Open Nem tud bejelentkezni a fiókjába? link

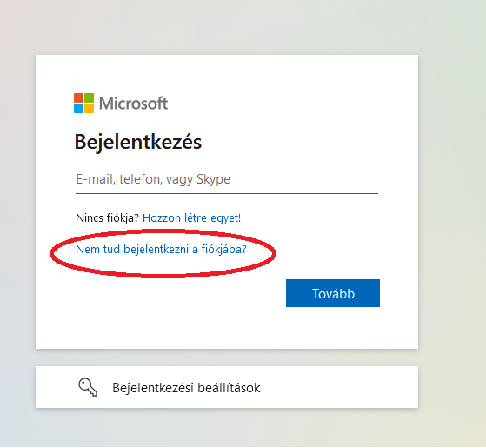tap(161, 250)
